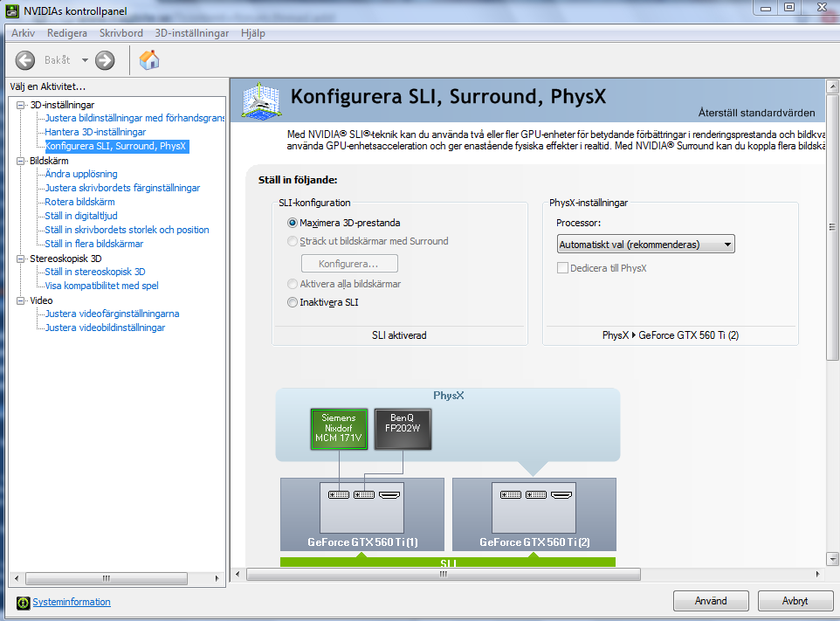
Task: Open the Back history dropdown arrow
Action: [x=85, y=60]
